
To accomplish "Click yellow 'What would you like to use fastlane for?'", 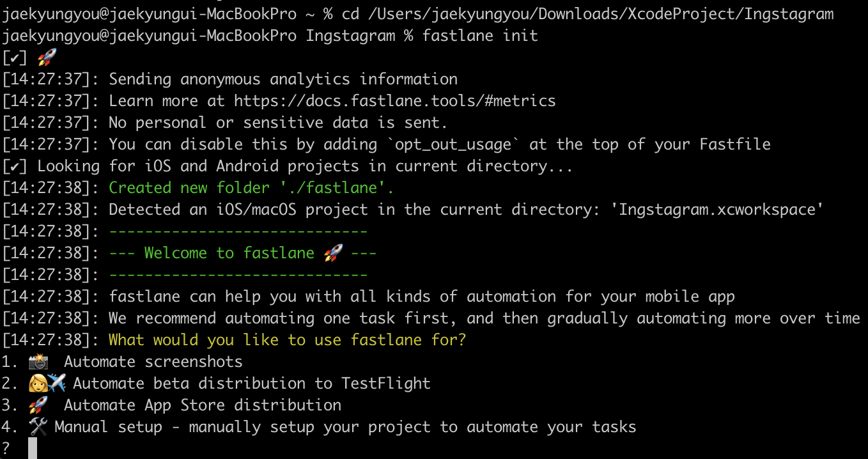I will point(288,340).
